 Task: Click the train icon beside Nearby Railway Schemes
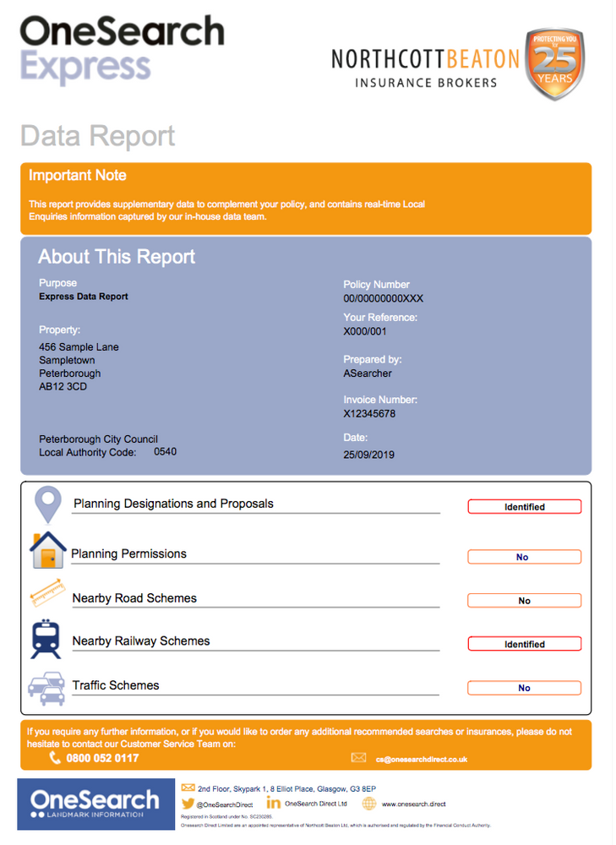46,640
